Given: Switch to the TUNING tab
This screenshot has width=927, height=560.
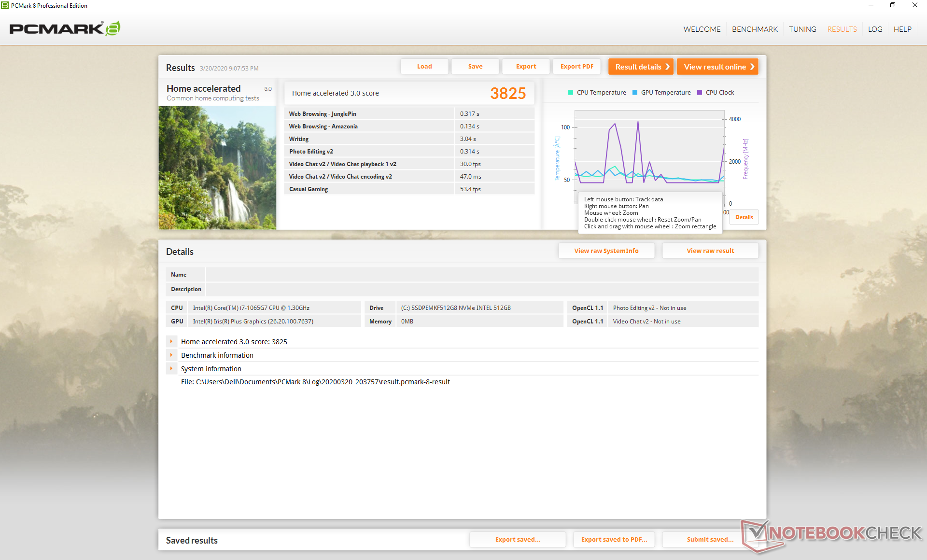Looking at the screenshot, I should (x=802, y=29).
